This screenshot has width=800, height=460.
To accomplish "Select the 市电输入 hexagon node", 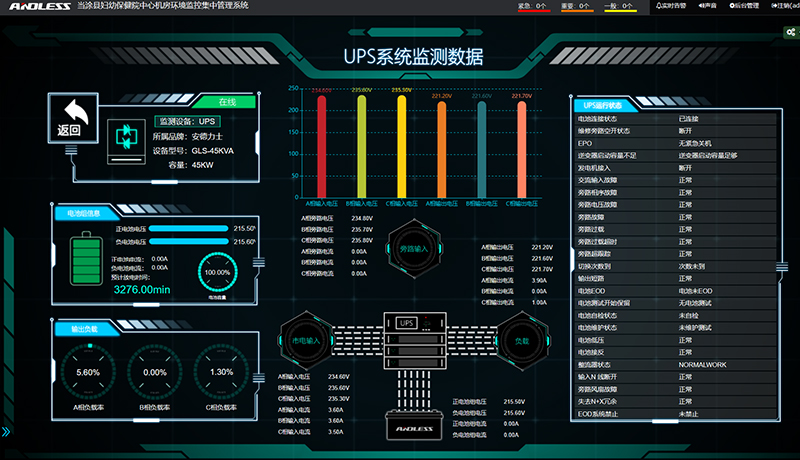I will [305, 339].
